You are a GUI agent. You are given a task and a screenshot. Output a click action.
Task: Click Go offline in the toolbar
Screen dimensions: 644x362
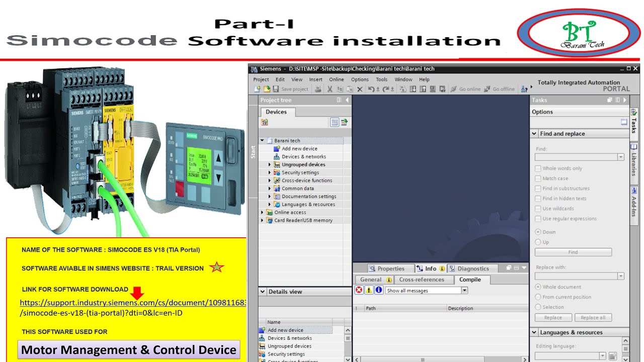pyautogui.click(x=500, y=89)
